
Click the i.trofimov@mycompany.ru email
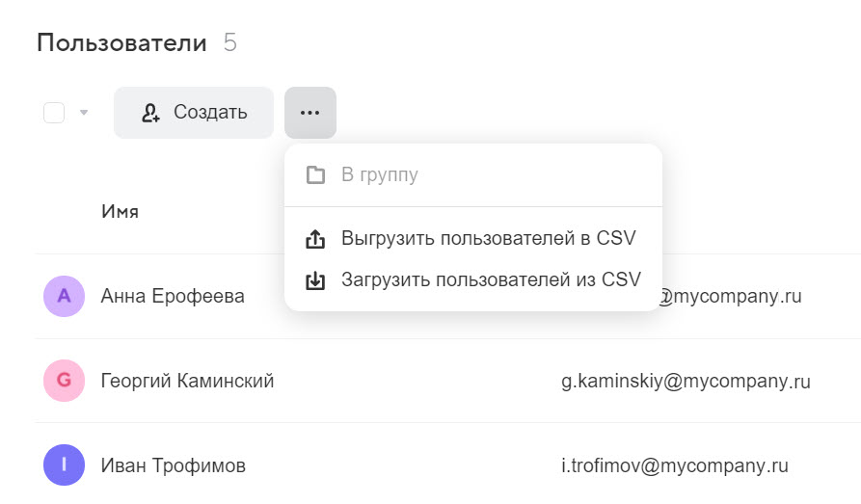675,465
